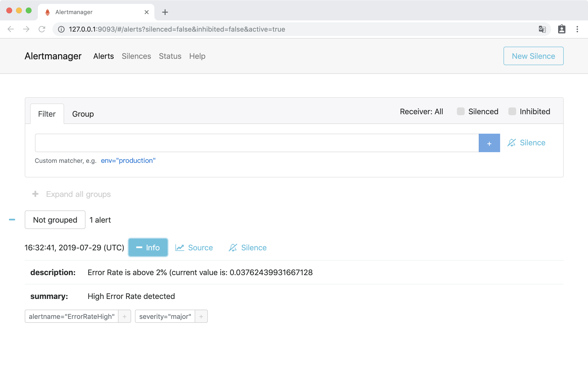Screen dimensions: 588x367
Task: Open the browser three-dot menu
Action: point(577,29)
